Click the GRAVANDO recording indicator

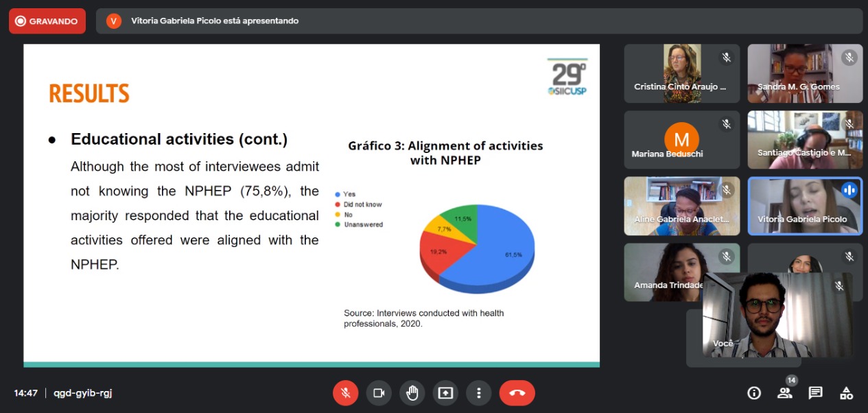[x=47, y=21]
